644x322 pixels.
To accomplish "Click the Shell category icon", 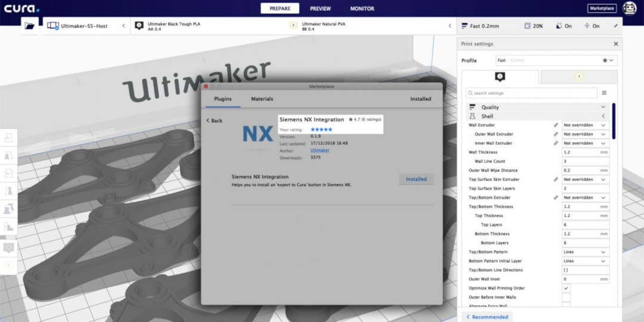I will (x=472, y=116).
